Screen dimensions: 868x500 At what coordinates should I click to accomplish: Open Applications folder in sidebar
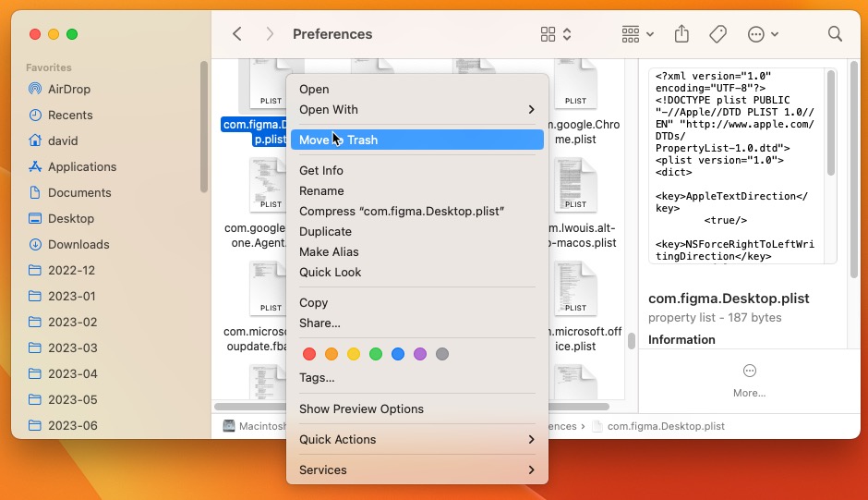(81, 166)
